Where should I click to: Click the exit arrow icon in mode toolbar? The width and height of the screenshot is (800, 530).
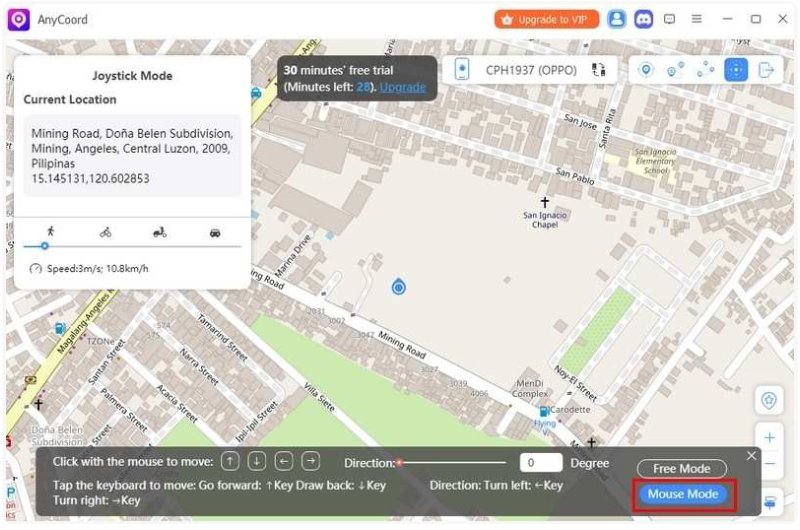point(767,70)
